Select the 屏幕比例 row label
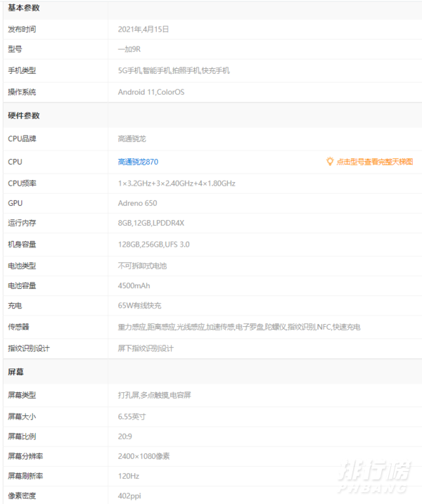Screen dimensions: 422x504 (x=22, y=437)
